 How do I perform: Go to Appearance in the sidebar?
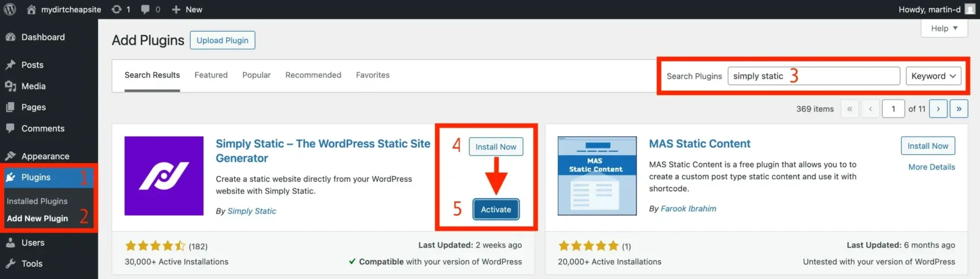(x=45, y=156)
